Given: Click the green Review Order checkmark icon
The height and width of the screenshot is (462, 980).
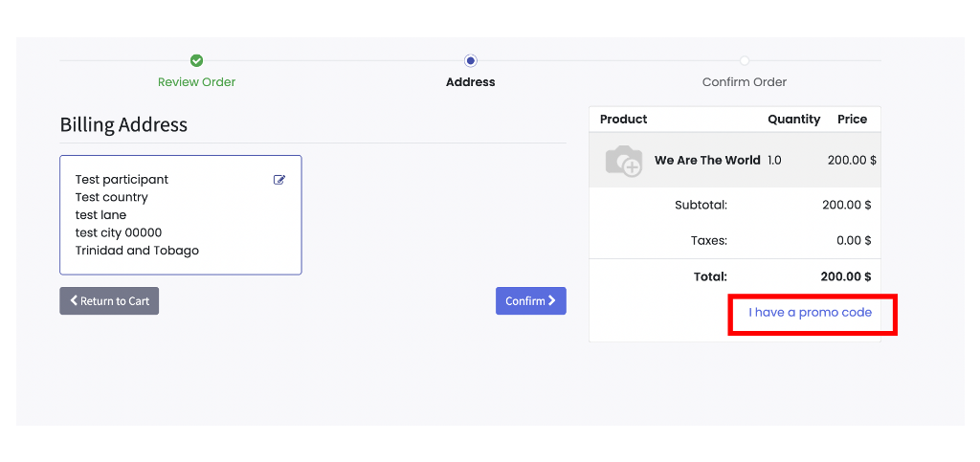Looking at the screenshot, I should click(196, 60).
